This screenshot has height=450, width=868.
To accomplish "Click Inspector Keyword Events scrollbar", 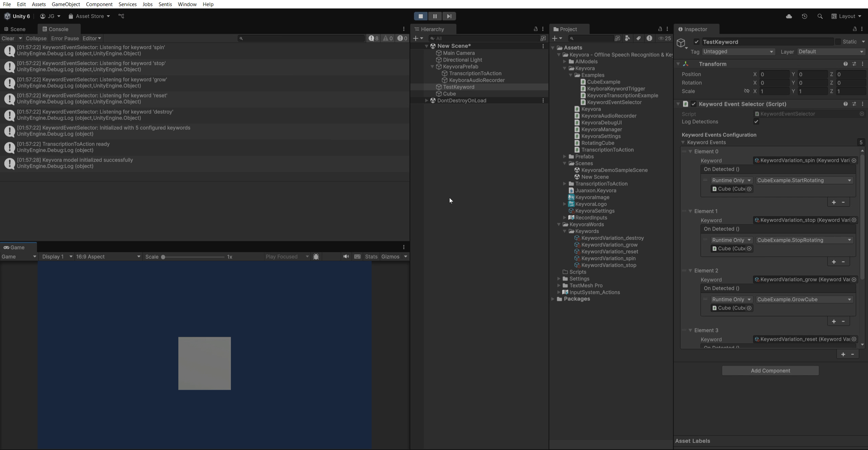I will click(862, 217).
